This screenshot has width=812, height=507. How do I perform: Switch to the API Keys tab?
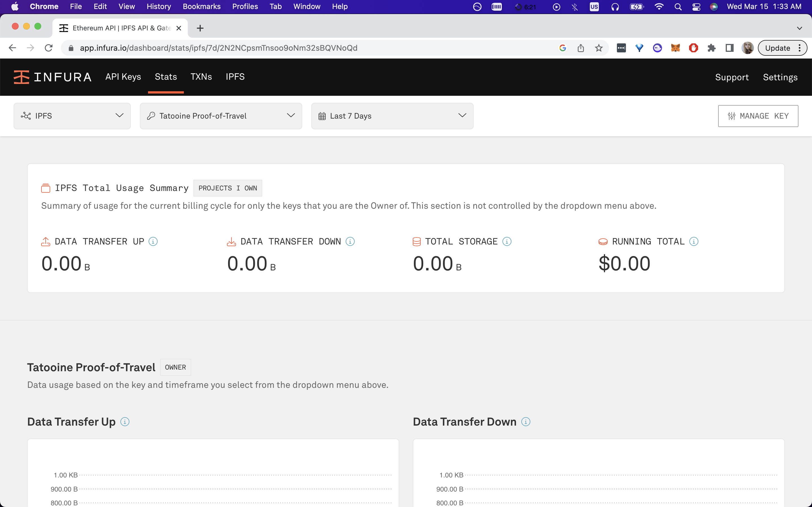tap(123, 77)
